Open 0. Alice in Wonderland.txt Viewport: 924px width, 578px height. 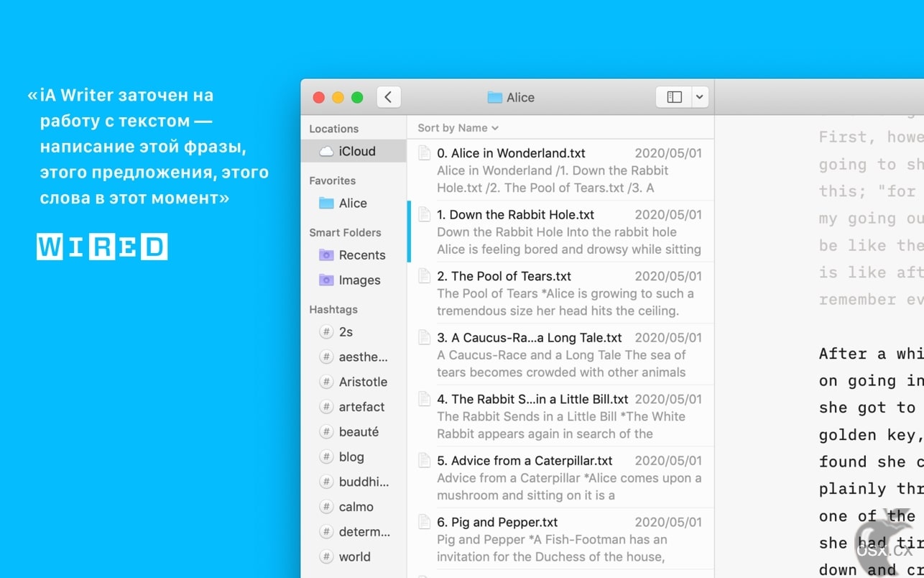point(560,170)
